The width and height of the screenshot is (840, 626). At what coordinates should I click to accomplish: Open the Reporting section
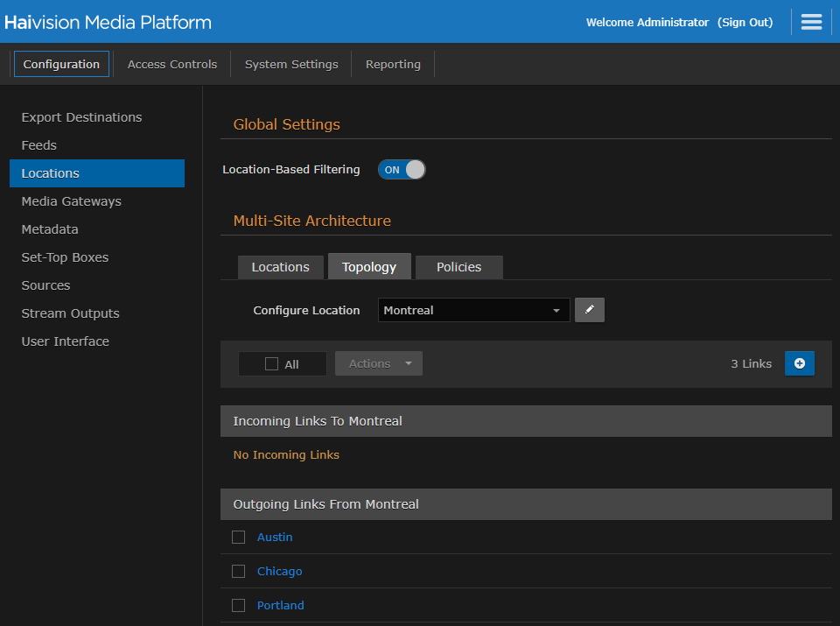click(393, 64)
